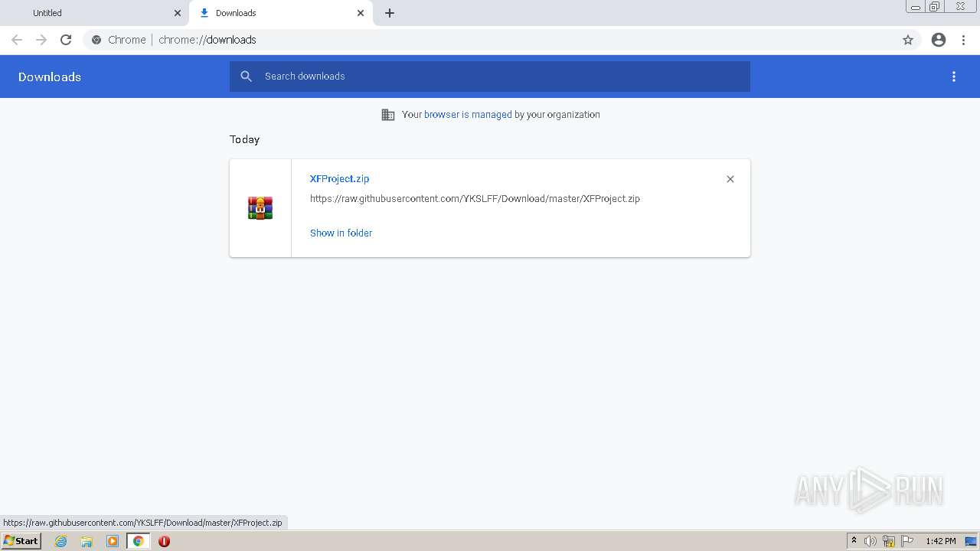The image size is (980, 551).
Task: Click the magnifier icon in the search bar
Action: (x=246, y=77)
